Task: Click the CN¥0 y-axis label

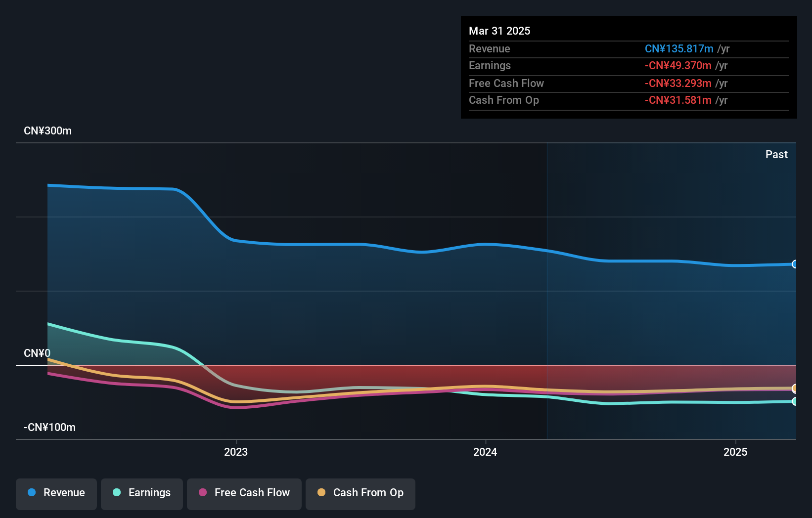Action: (37, 353)
